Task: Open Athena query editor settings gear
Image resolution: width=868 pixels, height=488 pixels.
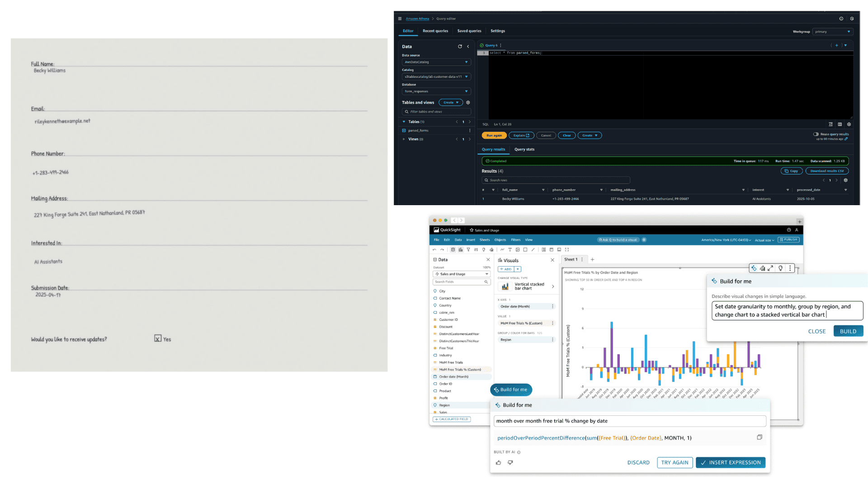Action: 849,124
